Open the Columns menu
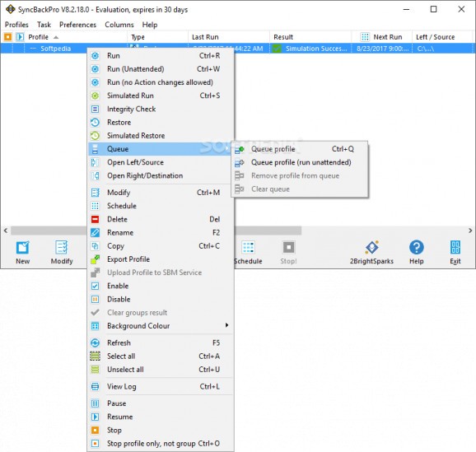Image resolution: width=476 pixels, height=452 pixels. click(119, 25)
